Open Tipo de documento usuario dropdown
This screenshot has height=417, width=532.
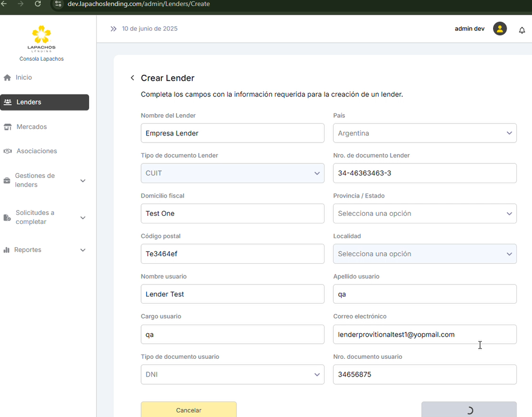click(232, 375)
